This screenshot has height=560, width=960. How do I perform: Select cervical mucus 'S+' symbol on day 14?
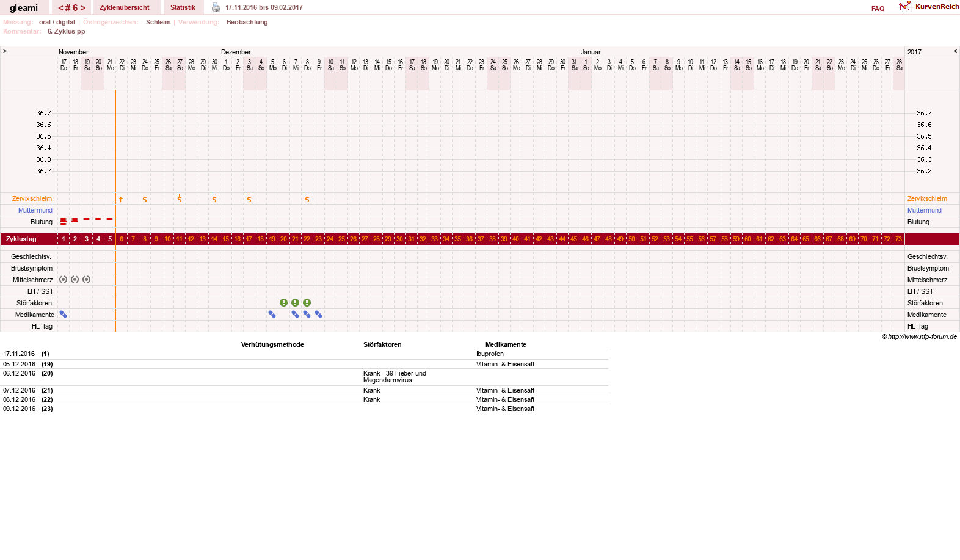(x=214, y=198)
